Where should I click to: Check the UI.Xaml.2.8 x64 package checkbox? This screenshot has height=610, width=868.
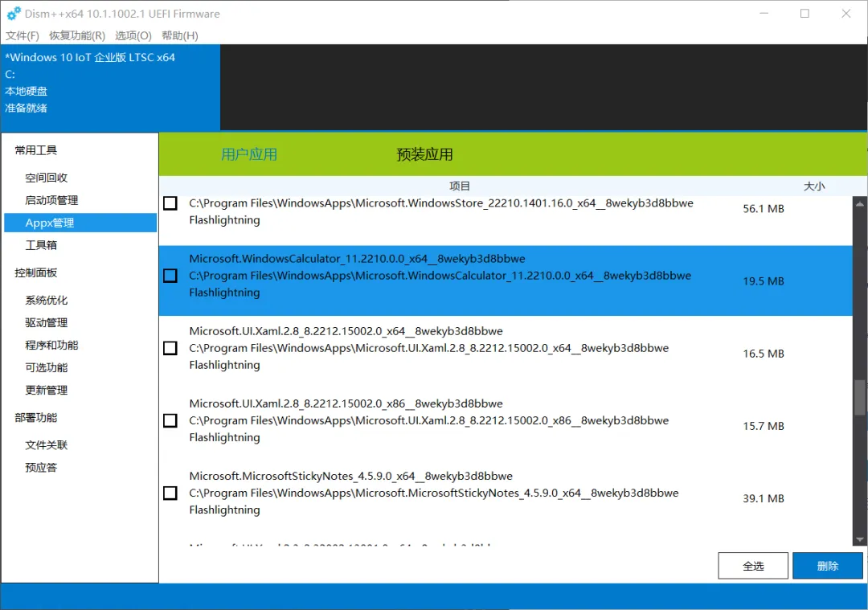pos(170,348)
